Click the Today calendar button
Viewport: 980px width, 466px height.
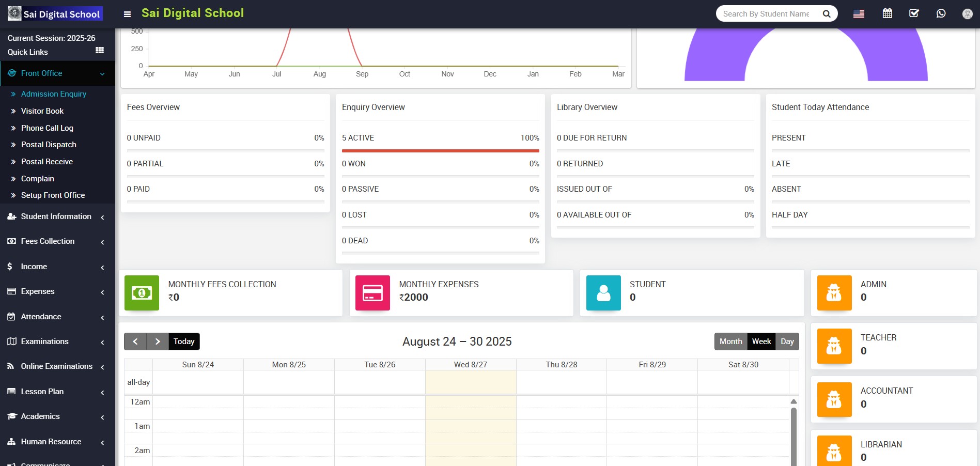(184, 341)
